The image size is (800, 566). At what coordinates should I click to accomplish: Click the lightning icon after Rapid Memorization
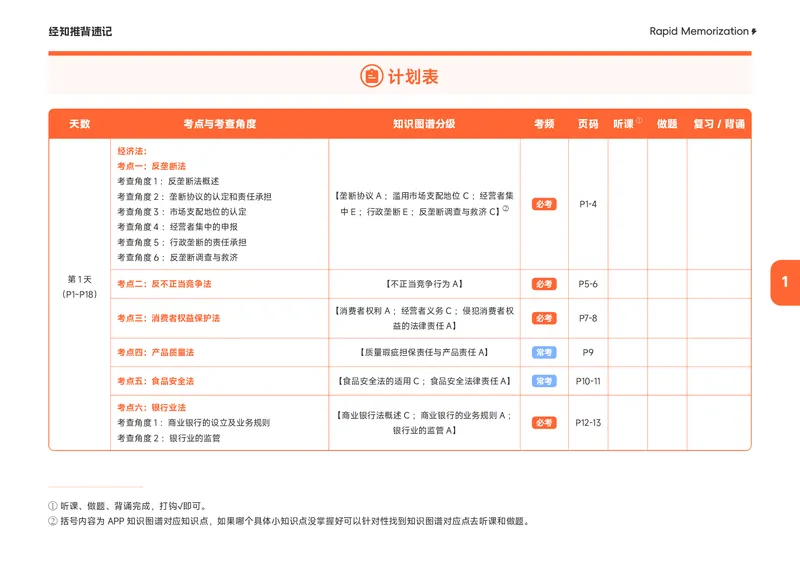coord(754,32)
